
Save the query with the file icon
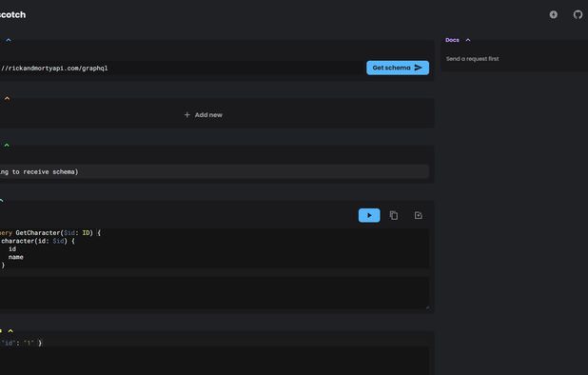418,215
